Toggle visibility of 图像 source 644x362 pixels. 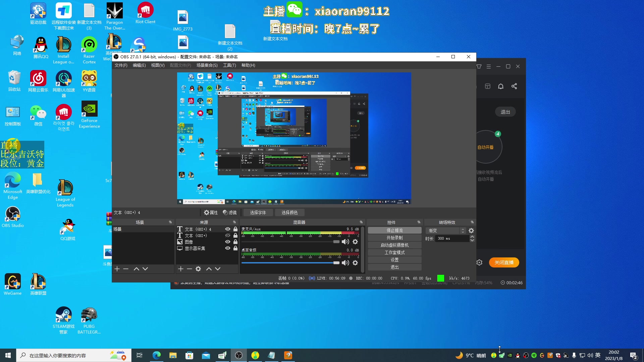pos(228,242)
